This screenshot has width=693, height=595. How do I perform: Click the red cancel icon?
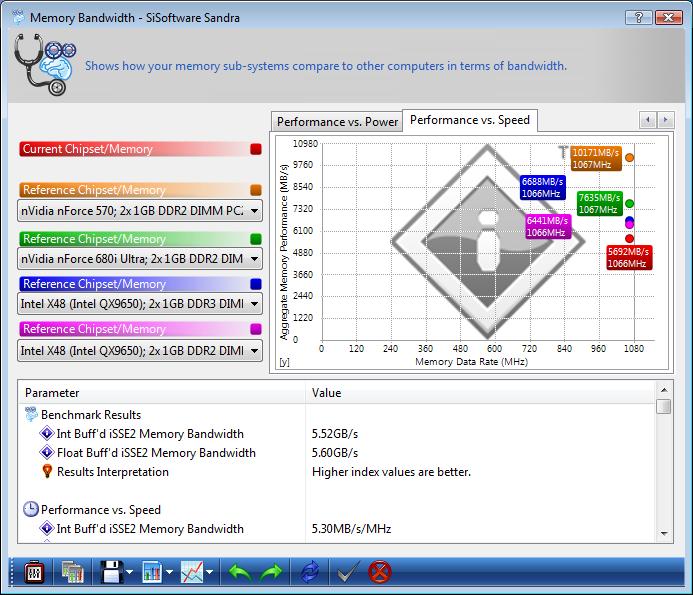tap(380, 572)
